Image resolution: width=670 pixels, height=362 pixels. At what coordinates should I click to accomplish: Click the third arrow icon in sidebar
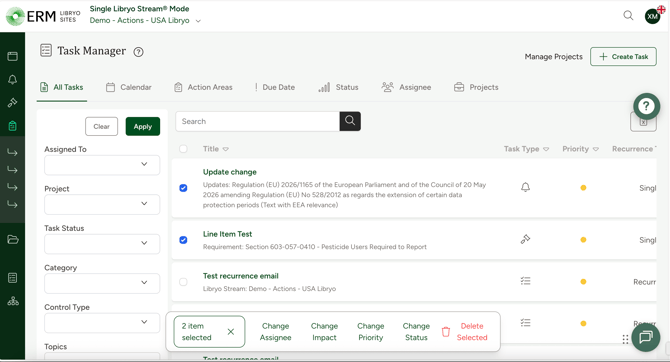click(12, 187)
